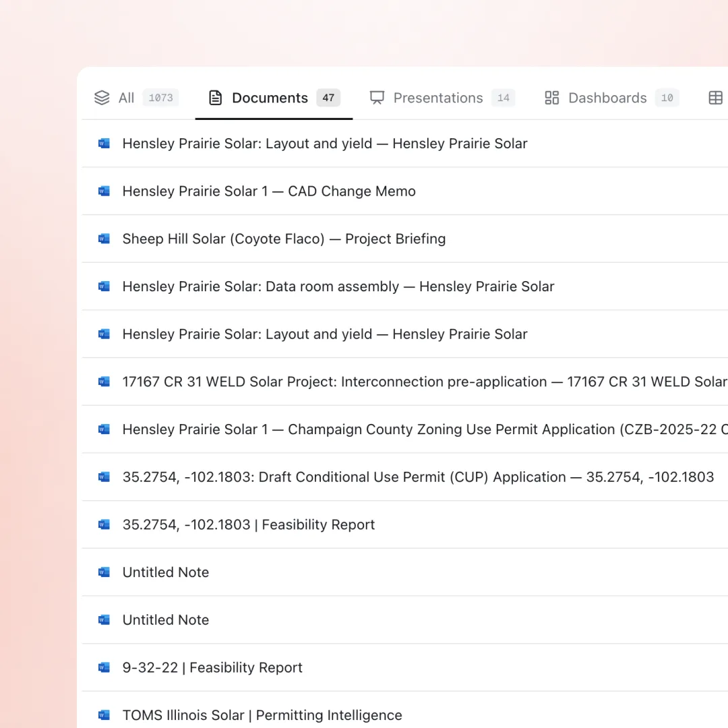Open Champaign County Zoning Use Permit Application
The height and width of the screenshot is (728, 728).
(x=425, y=429)
